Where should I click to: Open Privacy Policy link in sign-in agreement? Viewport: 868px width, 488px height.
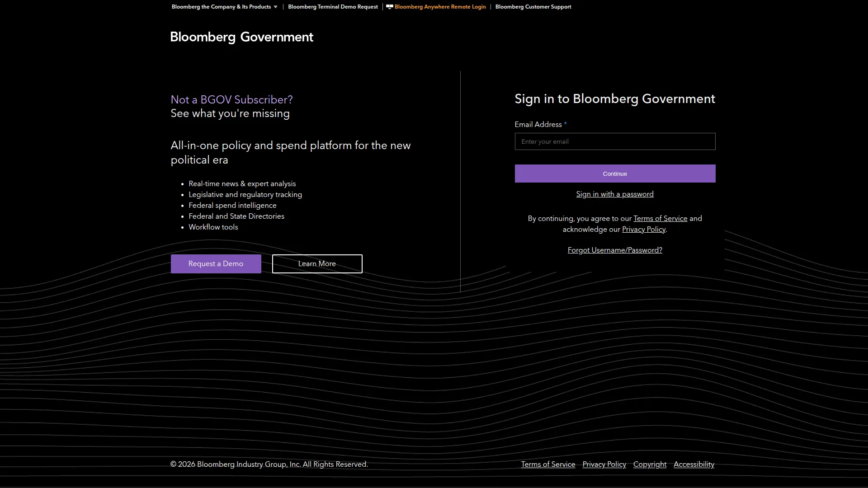[644, 230]
